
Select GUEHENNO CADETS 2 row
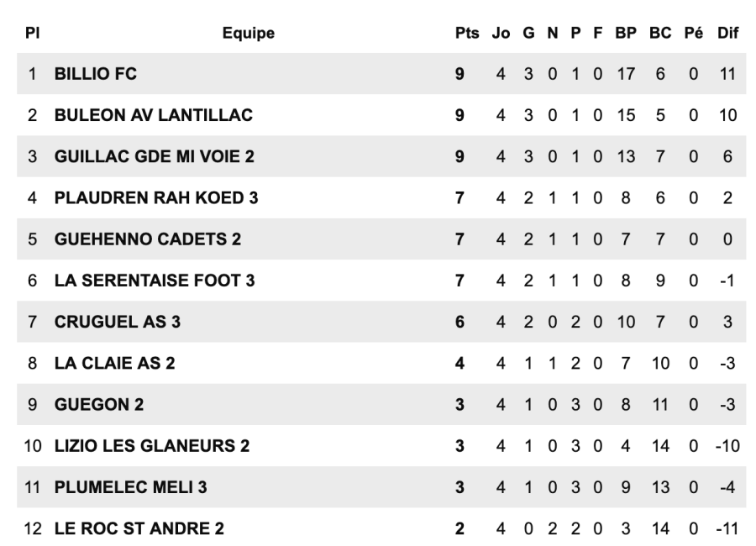tap(148, 239)
